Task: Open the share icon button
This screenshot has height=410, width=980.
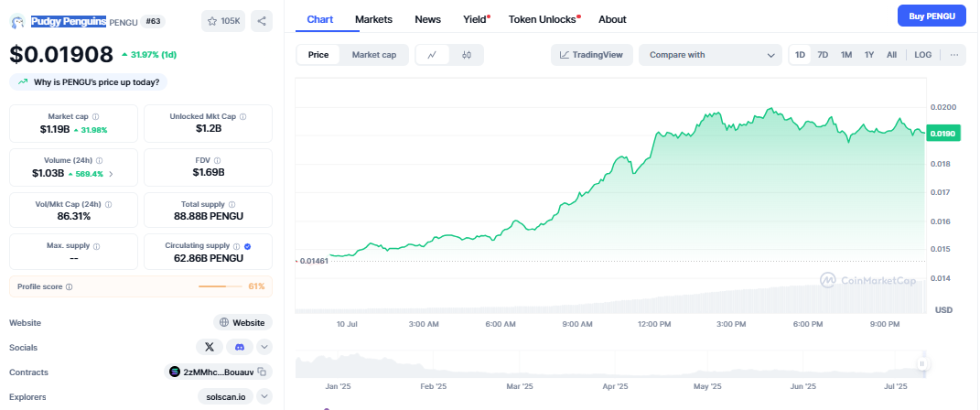Action: pos(262,21)
